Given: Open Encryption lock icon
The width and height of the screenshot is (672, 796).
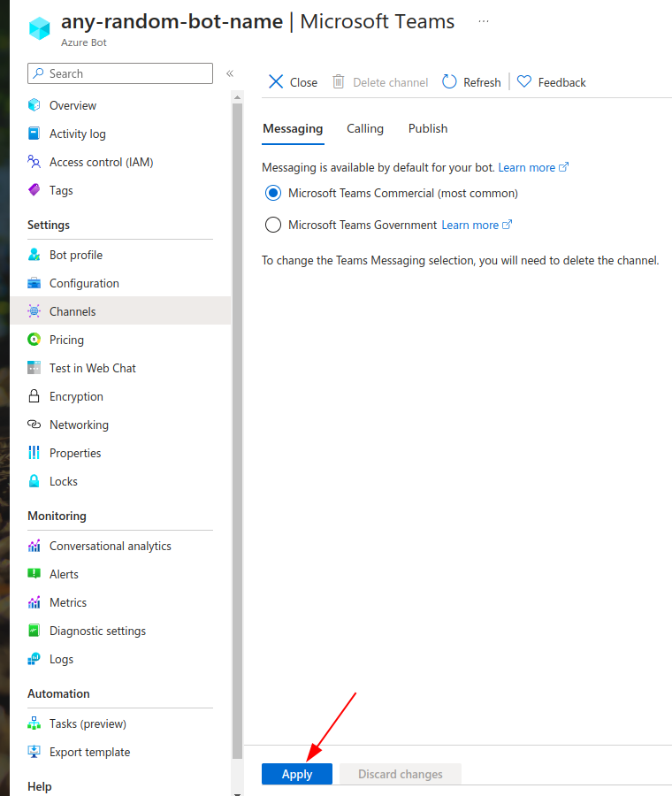Looking at the screenshot, I should pos(34,396).
